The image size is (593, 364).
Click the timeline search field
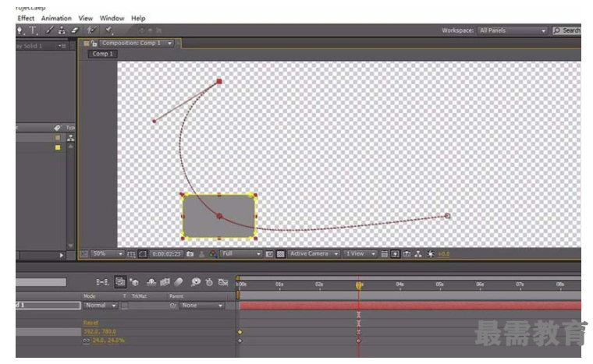[41, 282]
